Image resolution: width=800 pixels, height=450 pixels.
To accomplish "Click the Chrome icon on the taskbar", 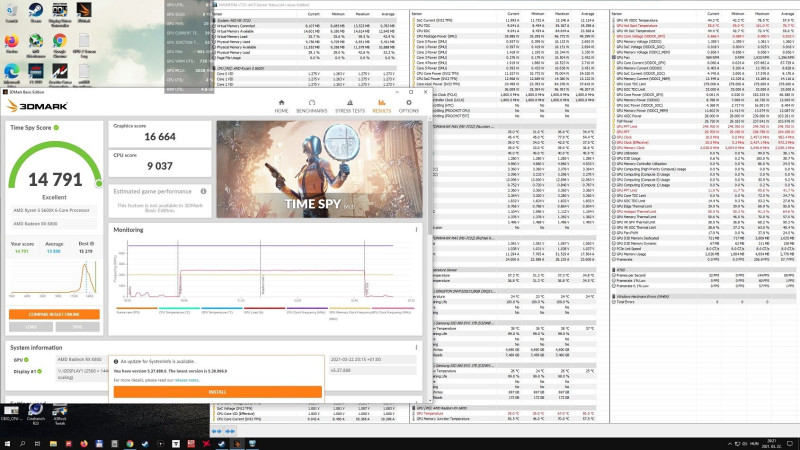I will tap(130, 444).
